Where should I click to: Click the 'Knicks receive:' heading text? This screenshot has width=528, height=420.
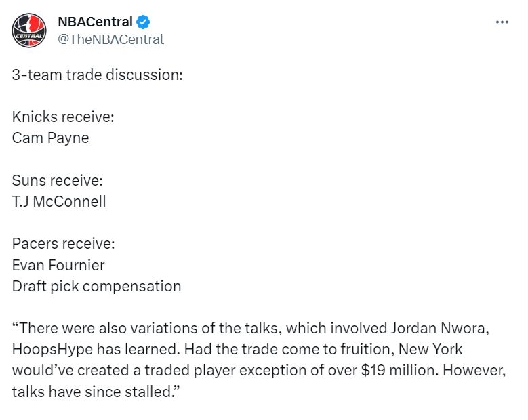pos(63,117)
